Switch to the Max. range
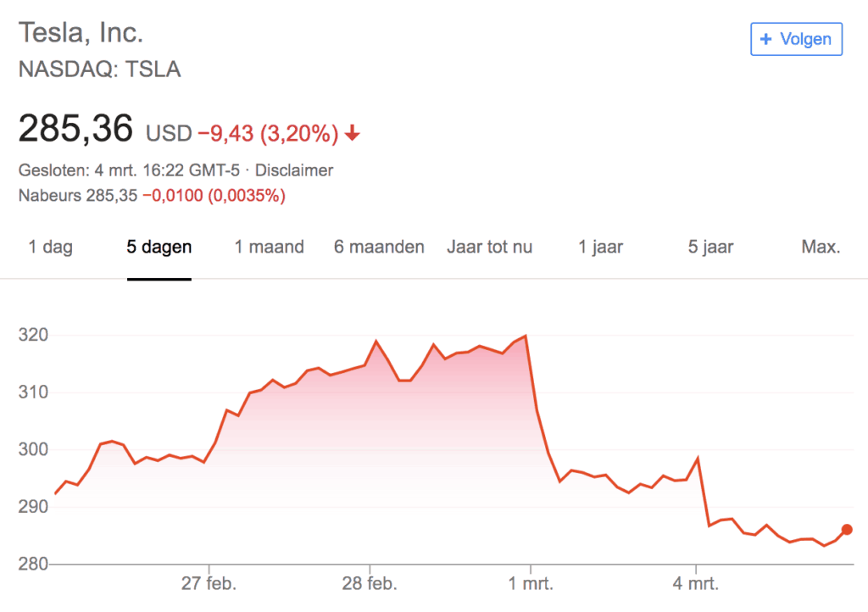 coord(821,248)
